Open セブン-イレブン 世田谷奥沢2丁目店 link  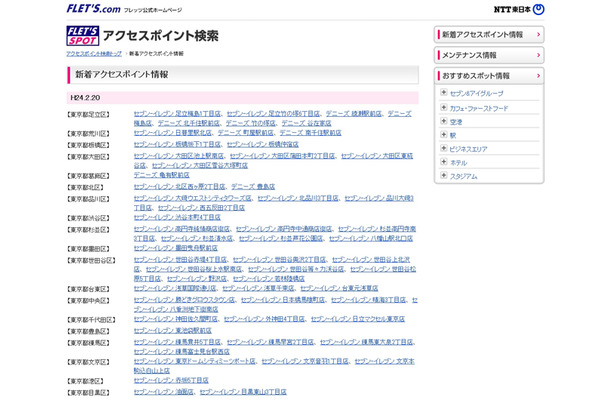pyautogui.click(x=279, y=260)
